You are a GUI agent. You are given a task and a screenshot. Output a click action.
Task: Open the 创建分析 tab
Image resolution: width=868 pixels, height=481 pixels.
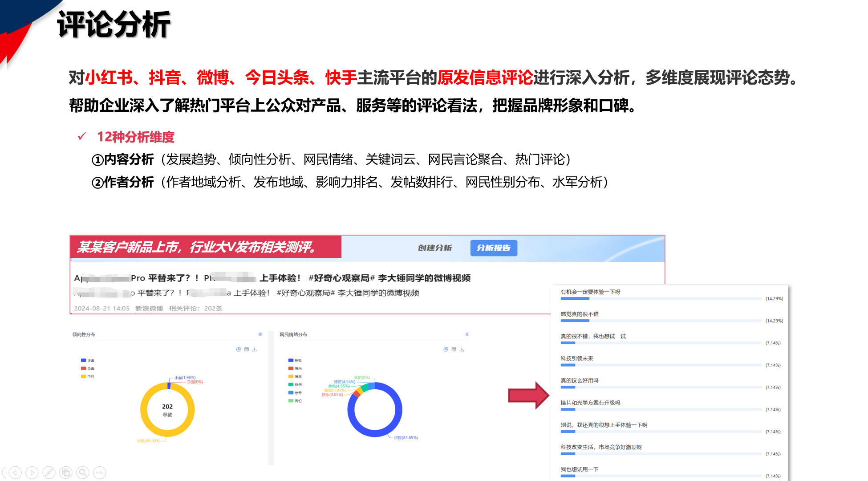click(x=434, y=248)
